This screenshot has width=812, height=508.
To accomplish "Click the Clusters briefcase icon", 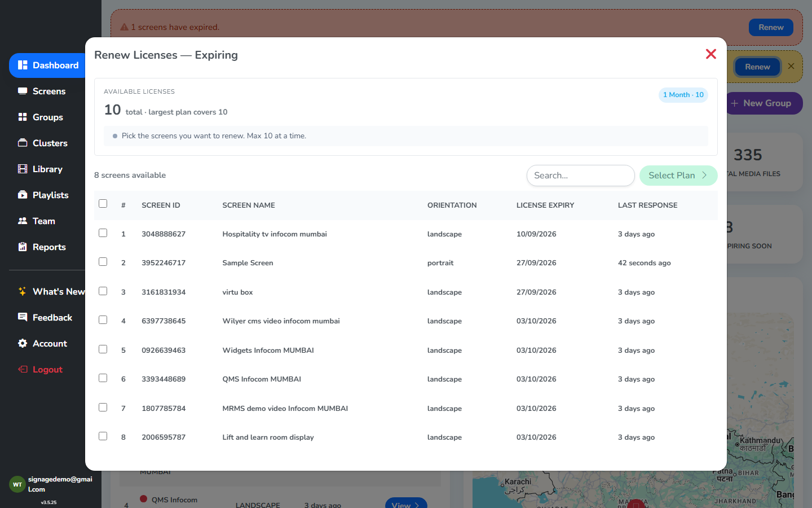I will [x=23, y=143].
